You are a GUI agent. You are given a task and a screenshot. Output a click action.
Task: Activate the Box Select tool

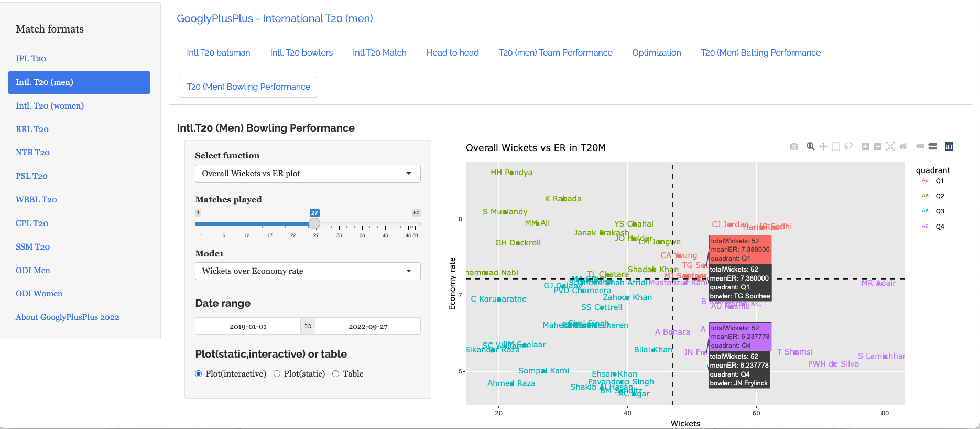(x=836, y=147)
